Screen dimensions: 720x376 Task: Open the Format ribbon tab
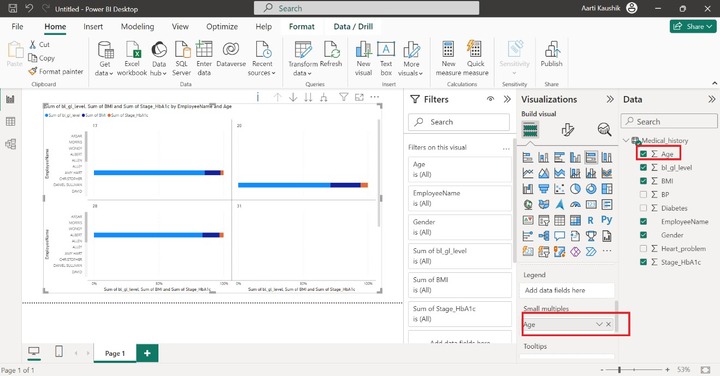click(x=302, y=27)
